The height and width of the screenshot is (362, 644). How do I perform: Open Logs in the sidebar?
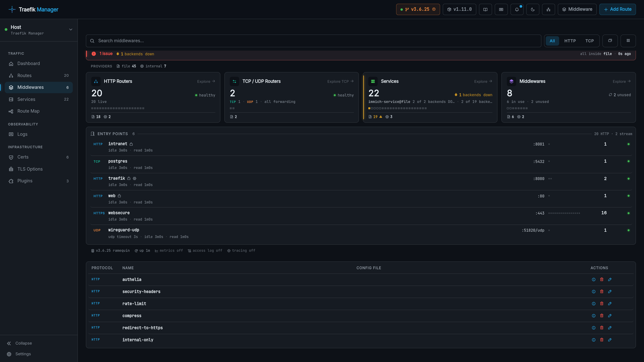pos(39,134)
